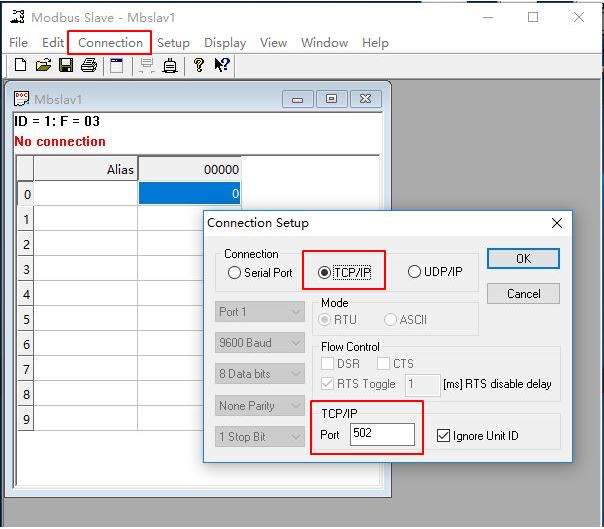Maximize the Modbus Slave main window

coord(533,17)
